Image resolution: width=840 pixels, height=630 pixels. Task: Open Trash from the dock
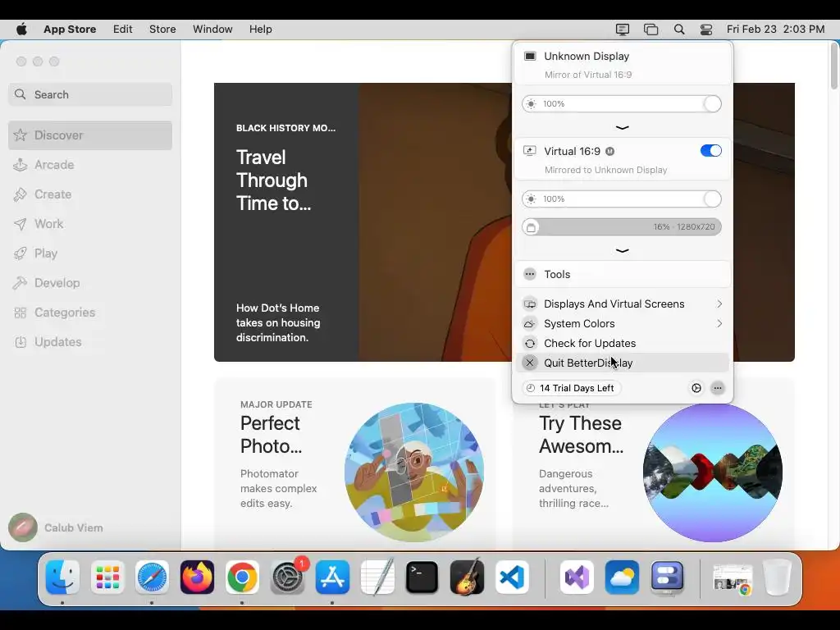(778, 577)
